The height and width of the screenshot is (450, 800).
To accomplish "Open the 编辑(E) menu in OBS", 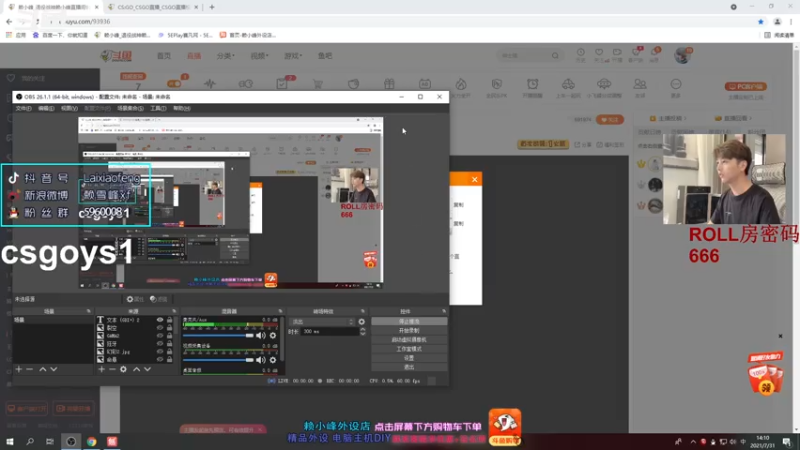I will pos(46,108).
